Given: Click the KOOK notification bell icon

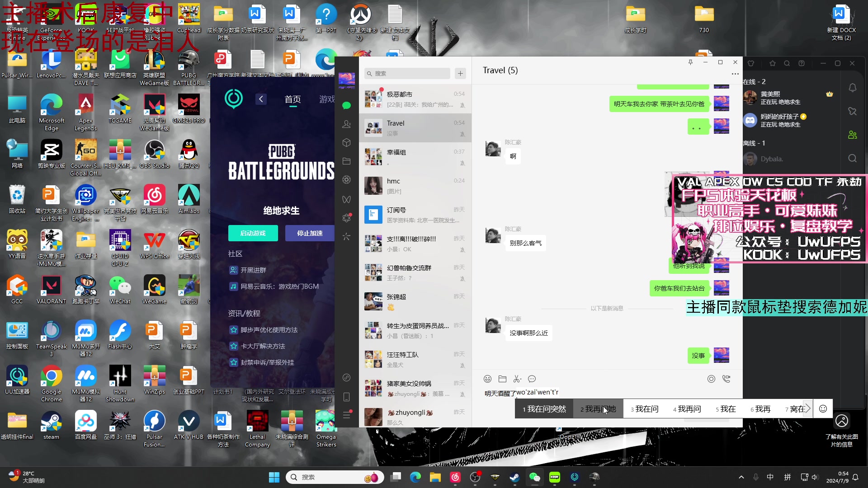Looking at the screenshot, I should click(x=852, y=88).
